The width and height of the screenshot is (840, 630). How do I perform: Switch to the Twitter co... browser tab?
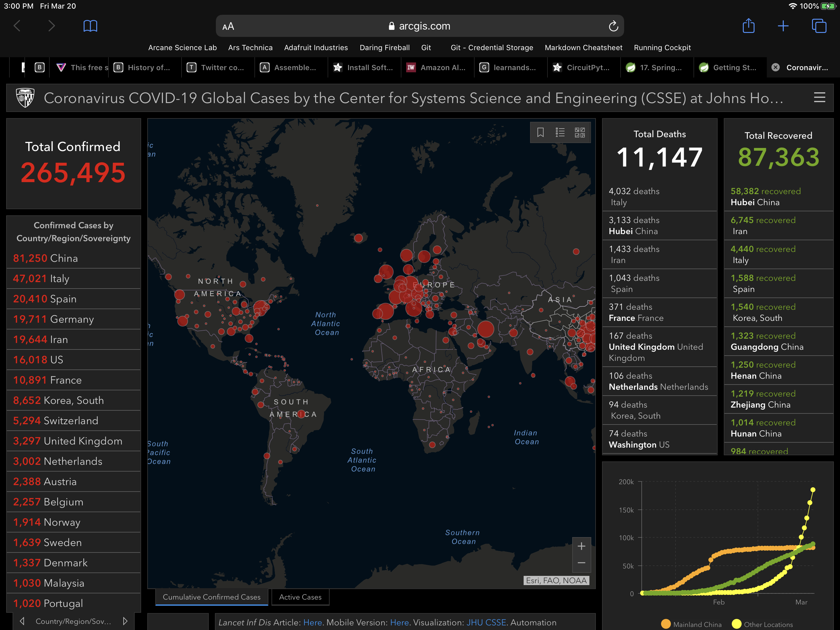click(x=218, y=67)
